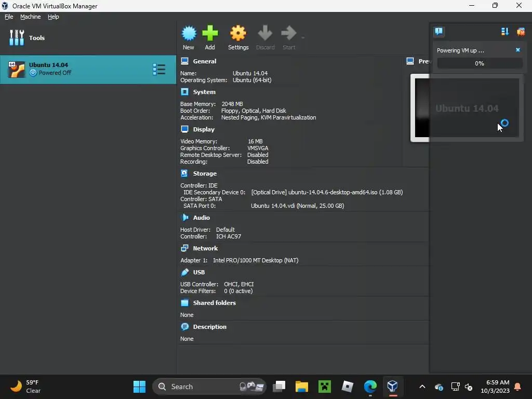Click the ubuntu-14.04.6-desktop-amd64.iso optical drive entry
532x399 pixels.
point(327,192)
